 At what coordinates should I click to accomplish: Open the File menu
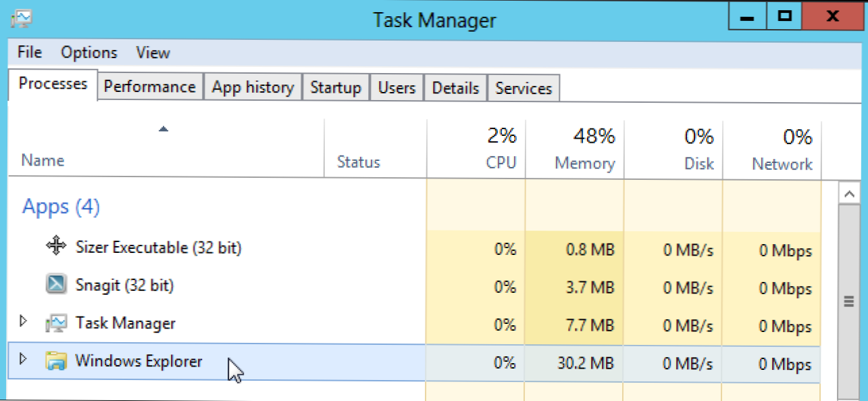pyautogui.click(x=30, y=53)
